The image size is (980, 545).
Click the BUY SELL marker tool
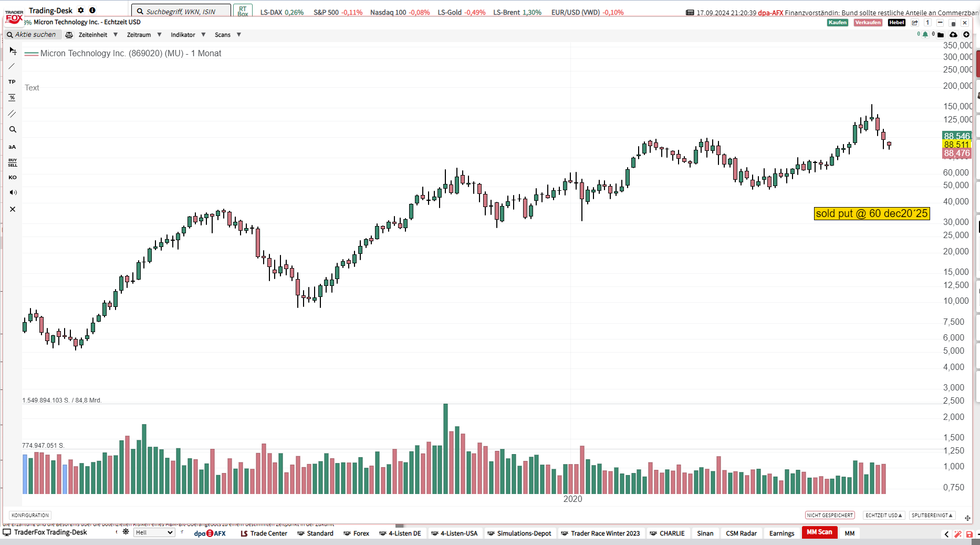[x=13, y=162]
